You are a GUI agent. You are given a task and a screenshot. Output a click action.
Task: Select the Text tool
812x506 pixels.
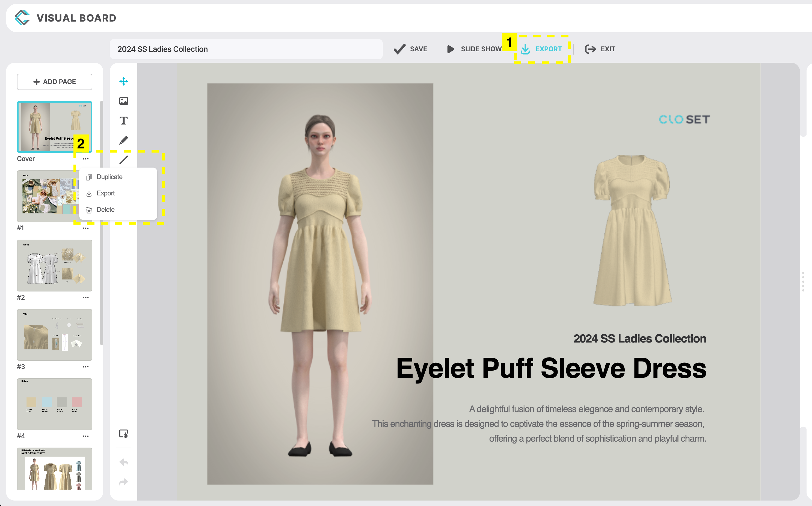pyautogui.click(x=123, y=120)
